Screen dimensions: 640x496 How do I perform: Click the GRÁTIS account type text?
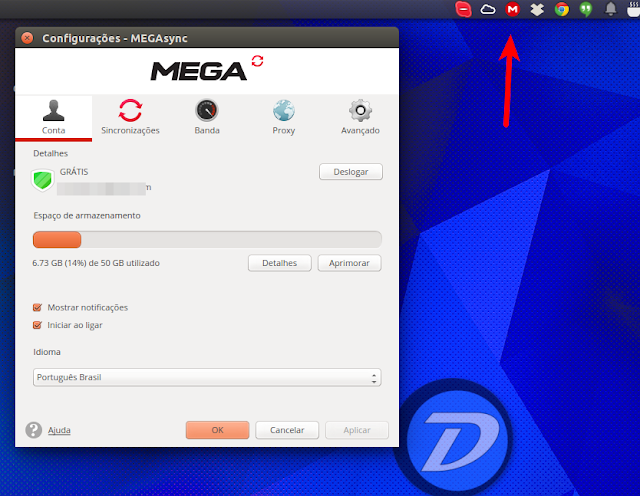(74, 172)
